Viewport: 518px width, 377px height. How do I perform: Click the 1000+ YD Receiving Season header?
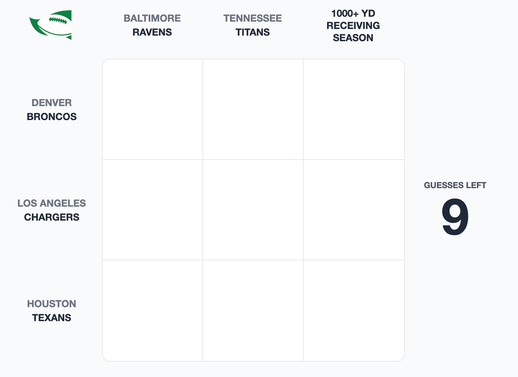[353, 25]
